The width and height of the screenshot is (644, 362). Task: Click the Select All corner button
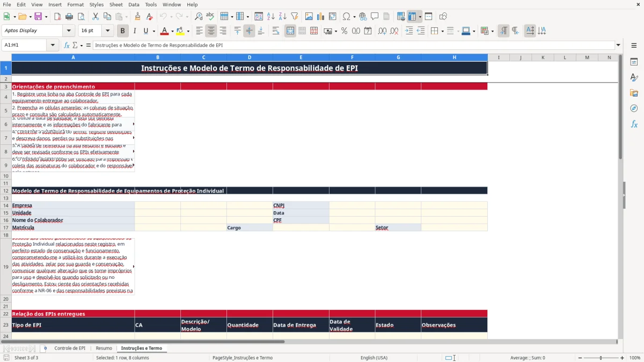tap(5, 57)
